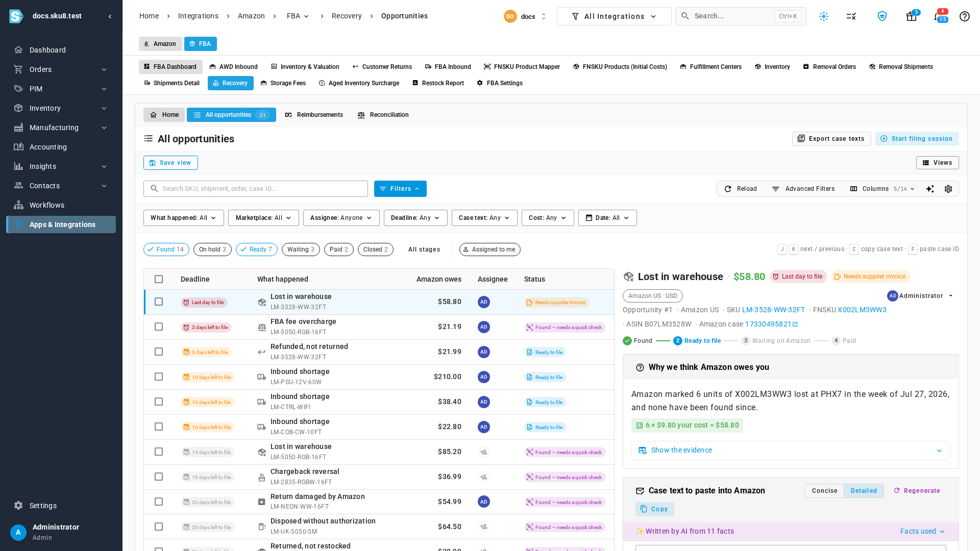Click AD avatar in FBA fee overcharge row

coord(483,327)
